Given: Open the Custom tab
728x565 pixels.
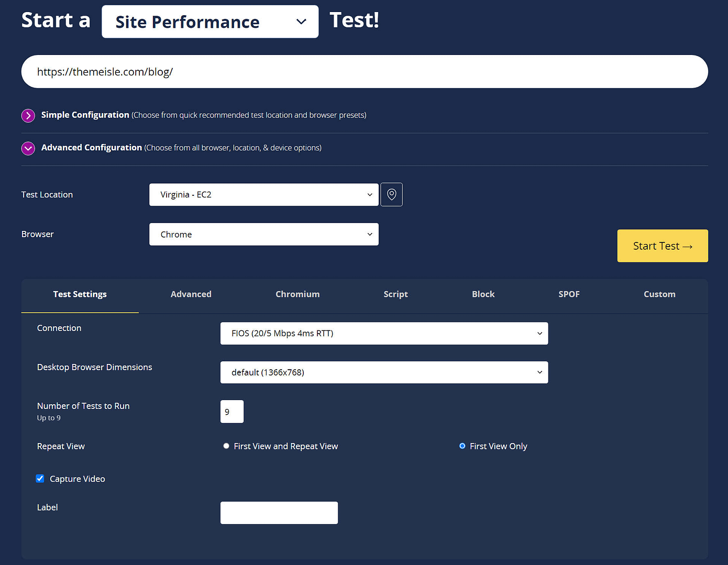Looking at the screenshot, I should point(659,294).
